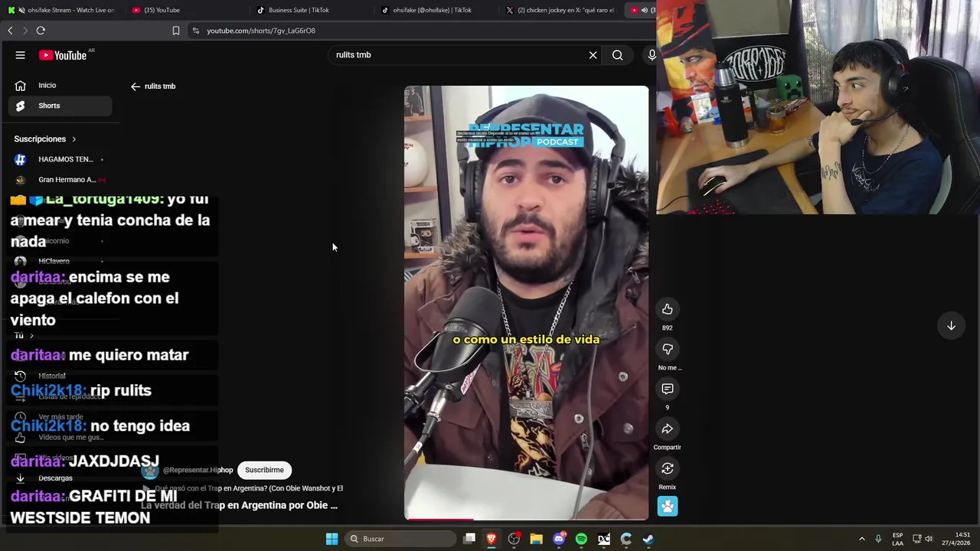Image resolution: width=980 pixels, height=551 pixels.
Task: Click the address bar URL
Action: 261,31
